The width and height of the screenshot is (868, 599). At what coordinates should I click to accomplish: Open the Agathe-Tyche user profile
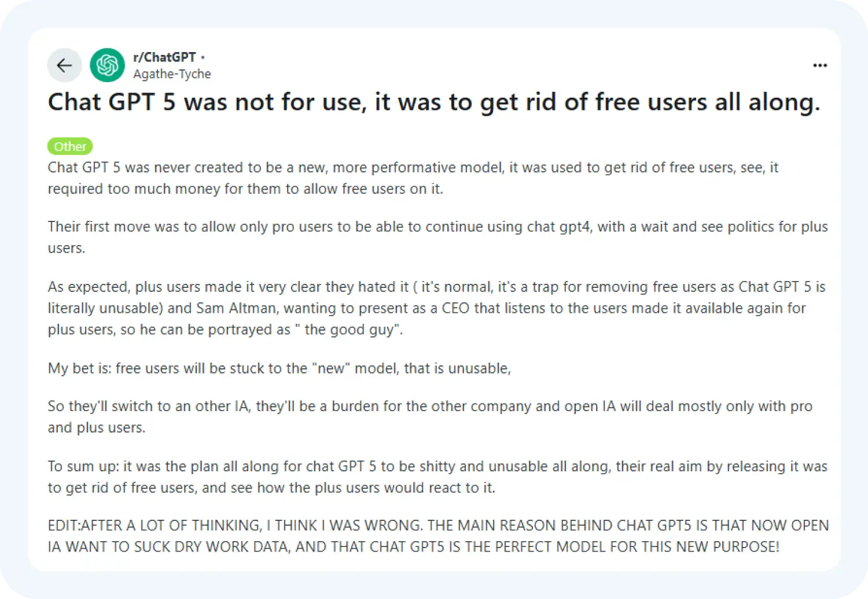pyautogui.click(x=172, y=74)
